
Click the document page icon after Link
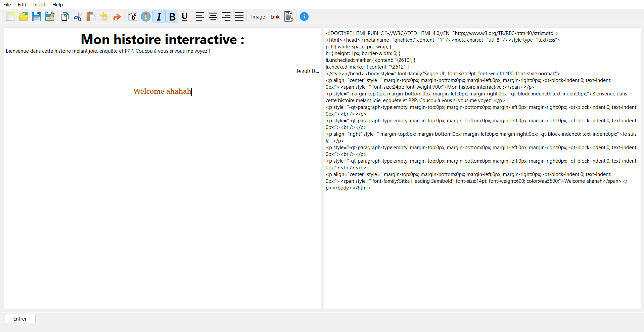pyautogui.click(x=289, y=16)
